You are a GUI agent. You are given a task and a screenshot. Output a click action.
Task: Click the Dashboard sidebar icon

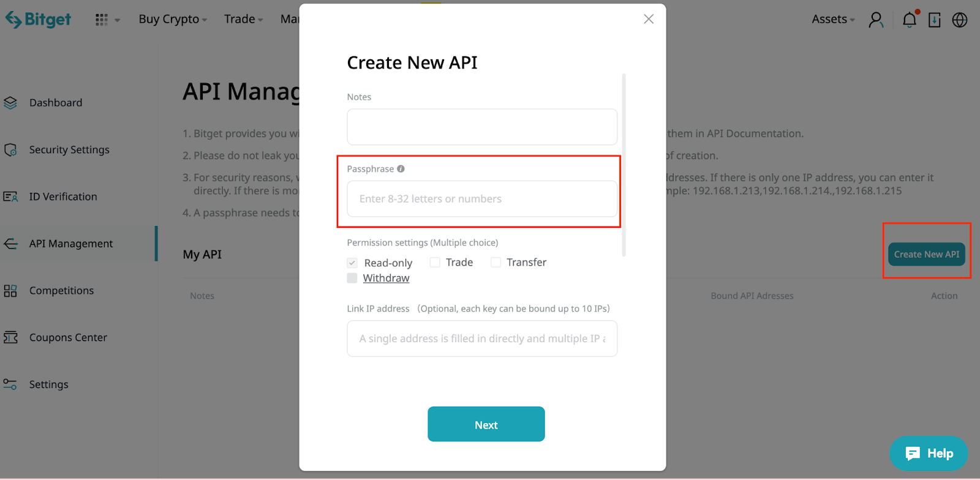point(10,103)
